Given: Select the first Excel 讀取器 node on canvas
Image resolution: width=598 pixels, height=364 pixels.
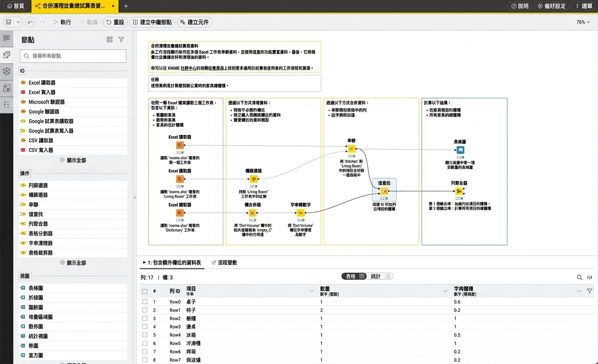Looking at the screenshot, I should point(180,145).
